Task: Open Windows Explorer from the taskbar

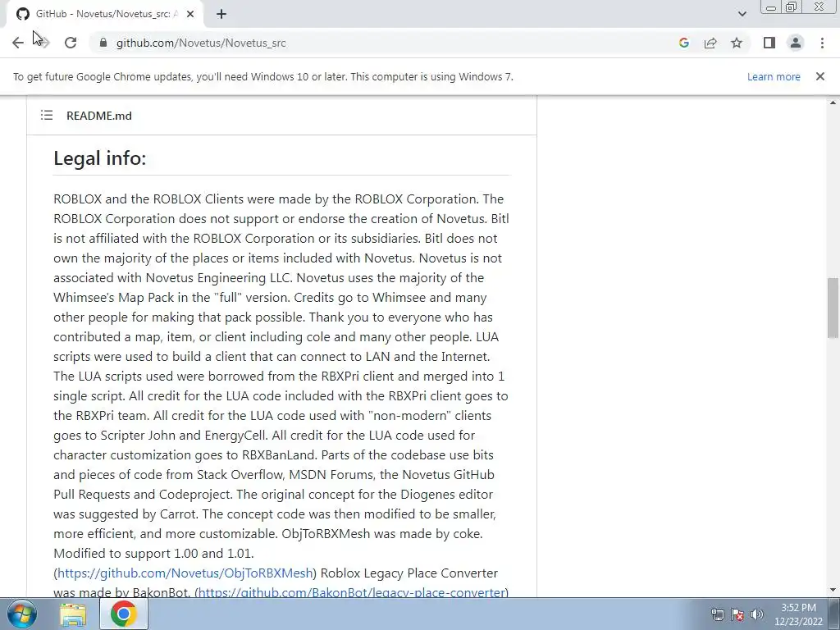Action: 73,614
